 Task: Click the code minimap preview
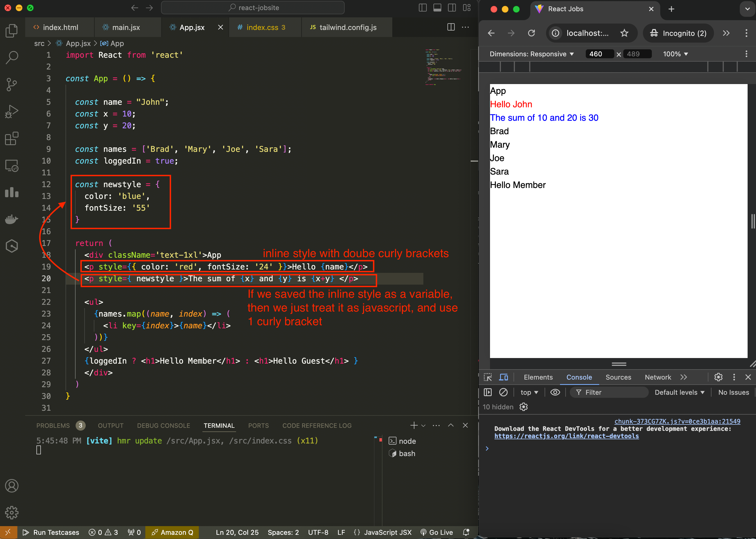click(x=443, y=67)
